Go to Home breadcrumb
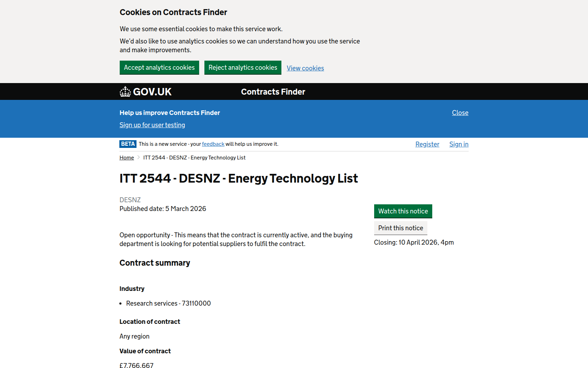The width and height of the screenshot is (588, 368). (127, 158)
